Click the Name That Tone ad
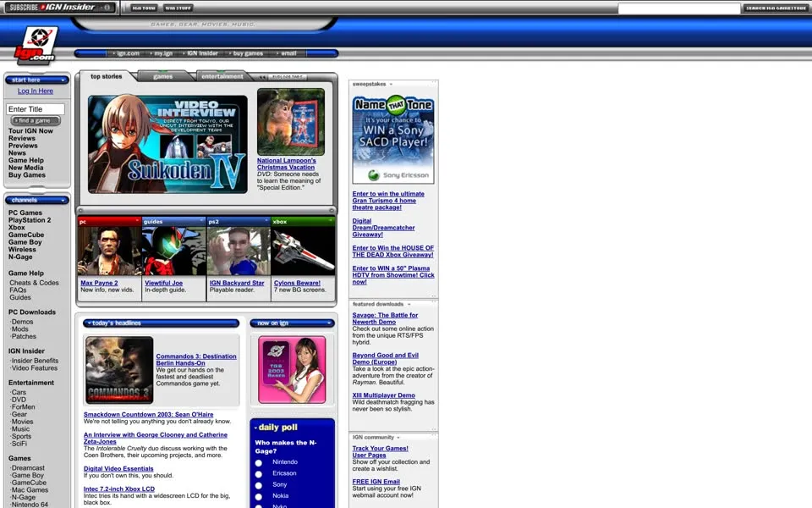 coord(393,140)
